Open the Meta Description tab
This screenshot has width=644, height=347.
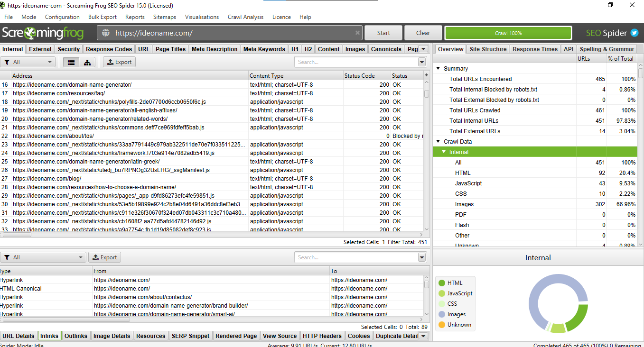[215, 49]
